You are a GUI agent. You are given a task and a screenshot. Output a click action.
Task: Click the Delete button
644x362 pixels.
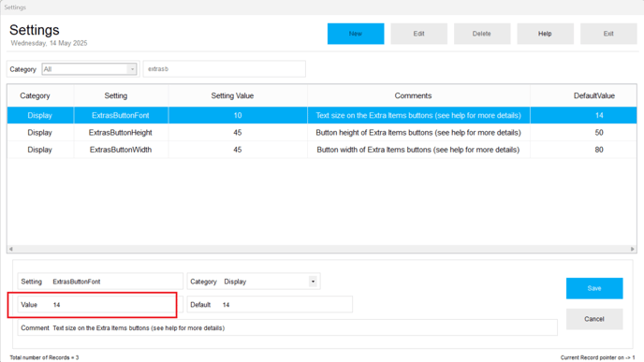click(482, 34)
